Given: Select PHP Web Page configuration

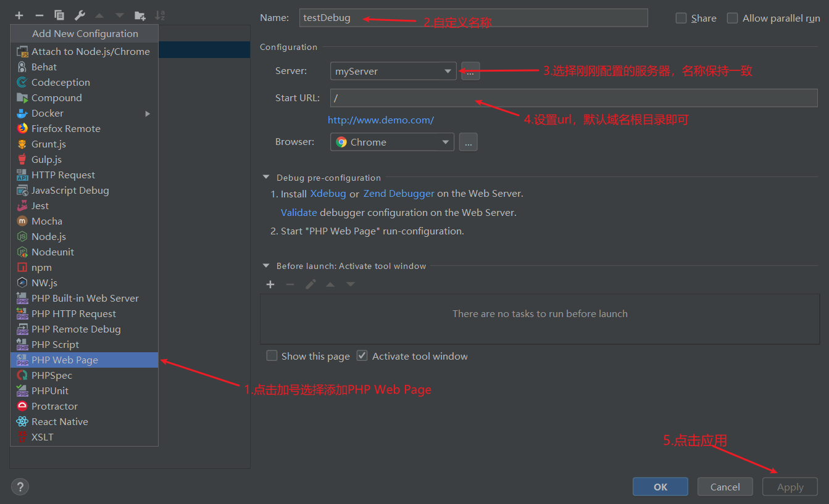Looking at the screenshot, I should [84, 360].
